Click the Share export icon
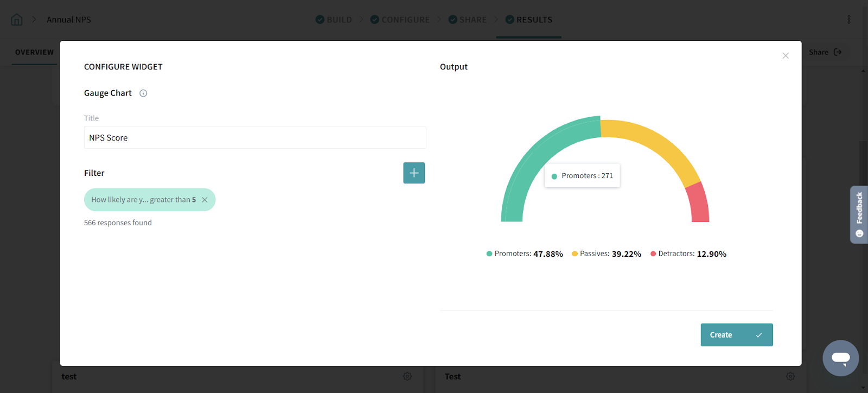Screen dimensions: 868x393 [837, 52]
